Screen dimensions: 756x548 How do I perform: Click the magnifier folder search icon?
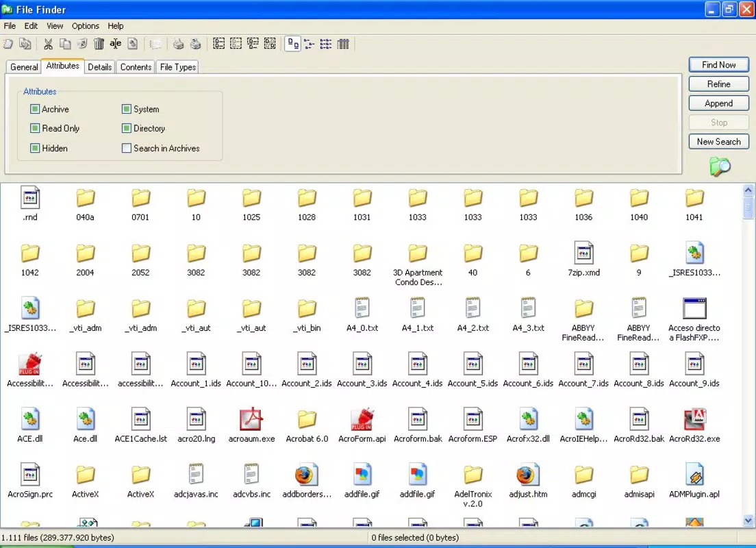tap(720, 167)
